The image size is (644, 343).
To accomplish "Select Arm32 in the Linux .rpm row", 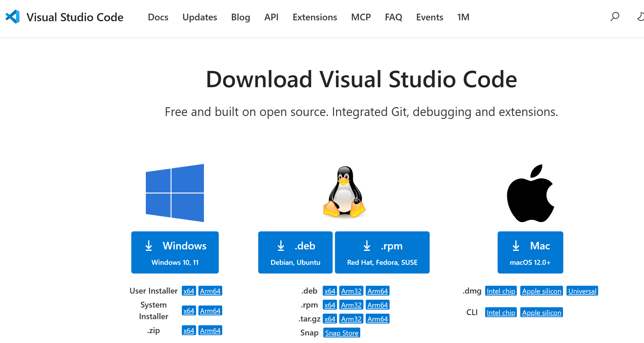I will tap(351, 305).
